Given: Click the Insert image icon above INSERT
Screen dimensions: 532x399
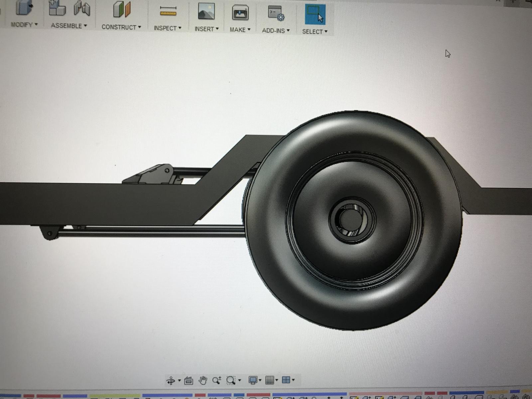Looking at the screenshot, I should click(206, 11).
